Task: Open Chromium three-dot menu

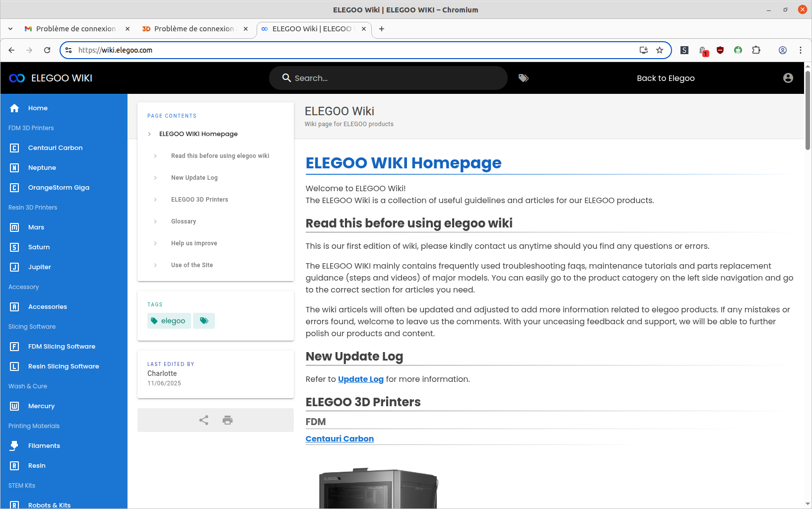Action: (801, 50)
